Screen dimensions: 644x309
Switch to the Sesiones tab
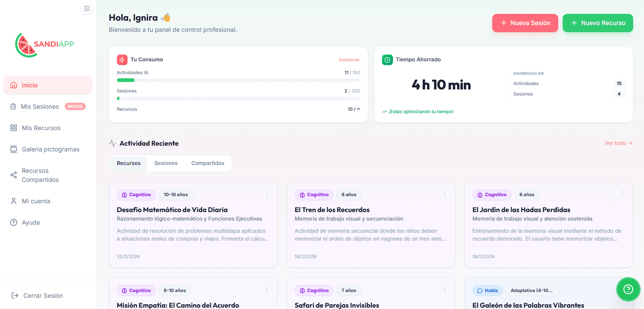tap(166, 163)
